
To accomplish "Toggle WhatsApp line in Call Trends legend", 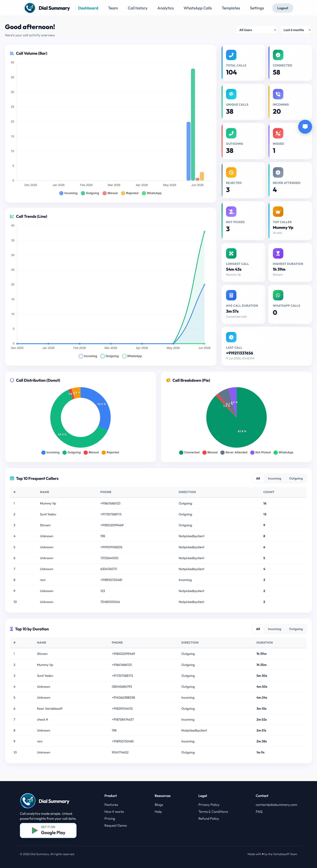I will 132,356.
